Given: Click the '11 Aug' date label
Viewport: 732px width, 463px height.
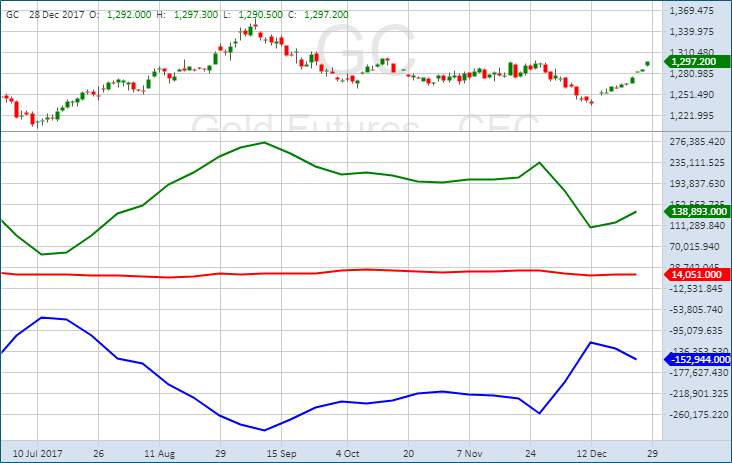Looking at the screenshot, I should tap(160, 453).
